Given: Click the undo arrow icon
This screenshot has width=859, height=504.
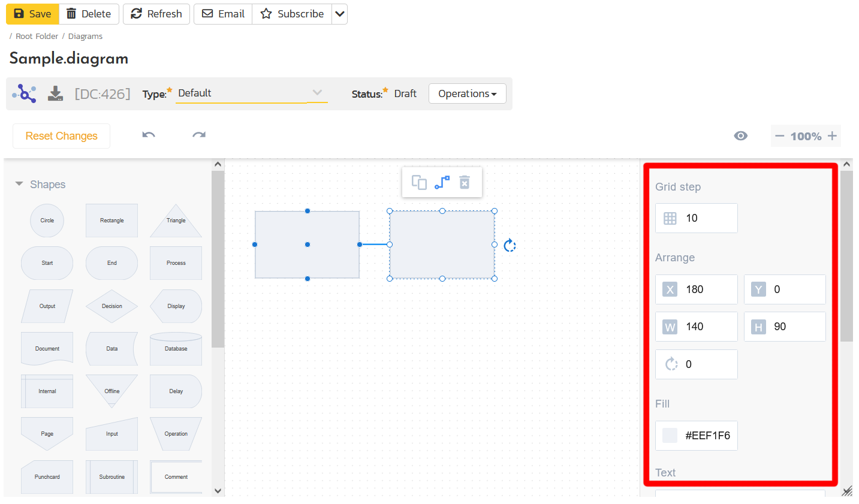Looking at the screenshot, I should click(149, 135).
